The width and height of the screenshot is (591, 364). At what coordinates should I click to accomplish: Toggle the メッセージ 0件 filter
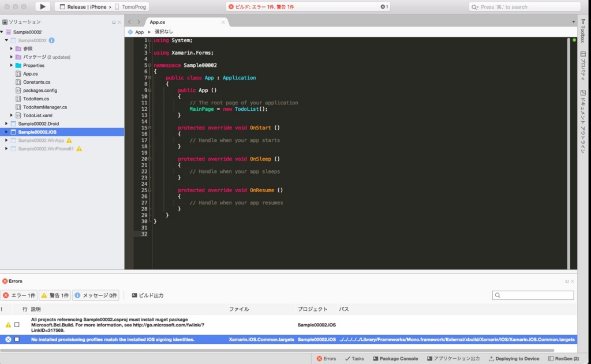(96, 295)
